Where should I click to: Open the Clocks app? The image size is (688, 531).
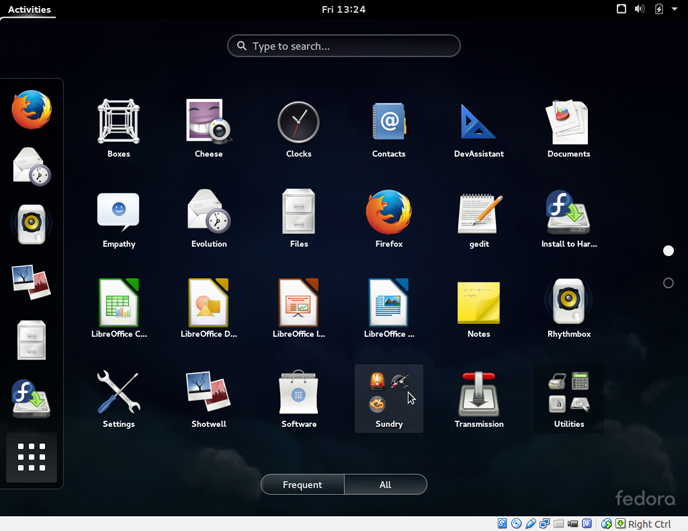(298, 123)
